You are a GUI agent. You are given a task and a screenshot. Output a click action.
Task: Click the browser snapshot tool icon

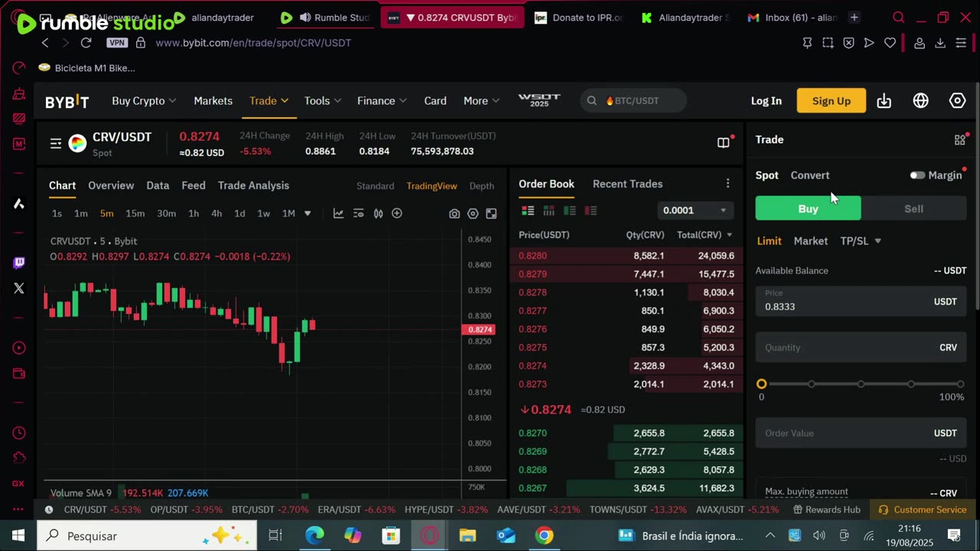tap(828, 43)
